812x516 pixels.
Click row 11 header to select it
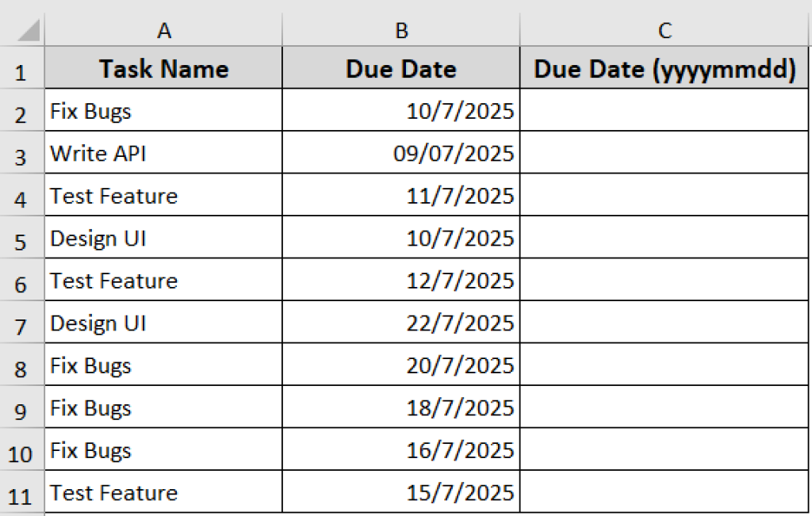(21, 492)
